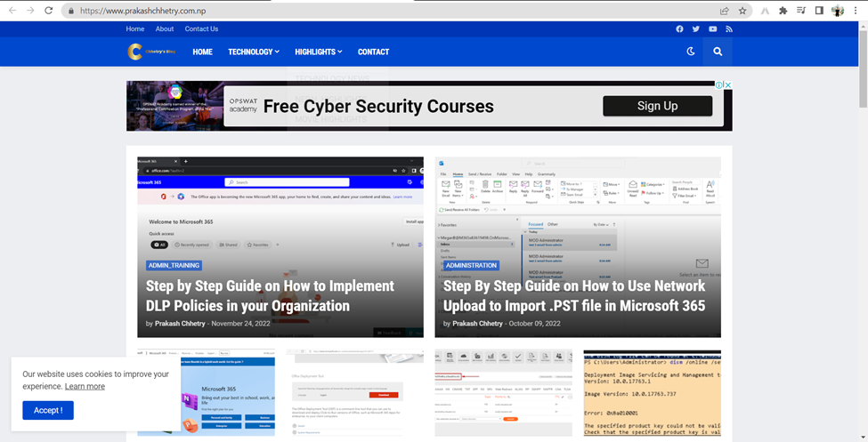Open Network Upload .PST article title
Screen dimensions: 868x442
pyautogui.click(x=574, y=295)
